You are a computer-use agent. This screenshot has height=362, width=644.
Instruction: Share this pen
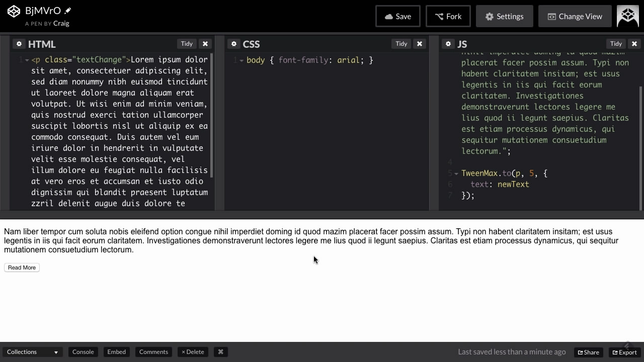click(x=588, y=352)
